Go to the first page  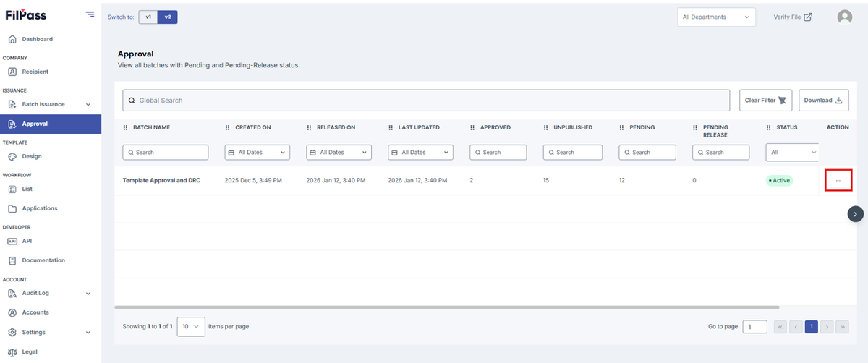780,327
